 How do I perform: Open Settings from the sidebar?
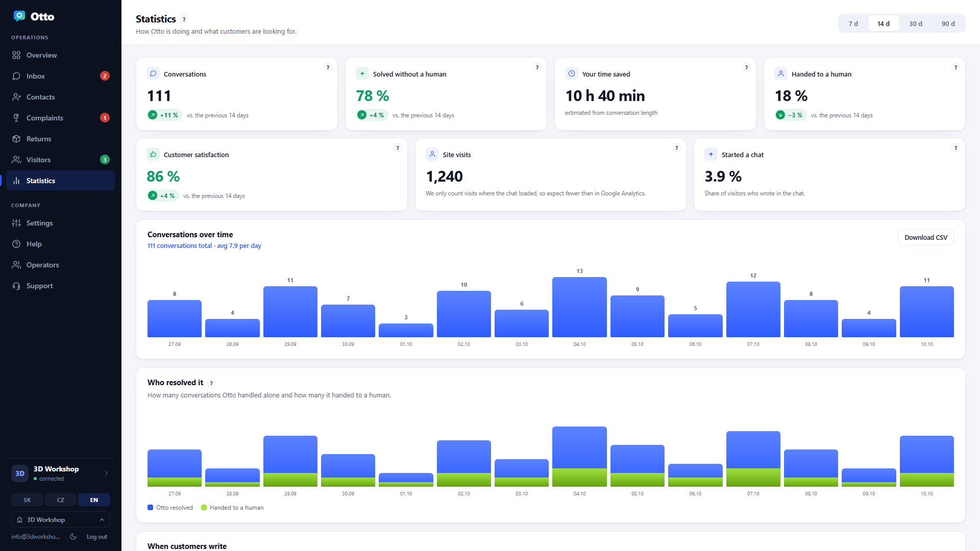pos(61,223)
